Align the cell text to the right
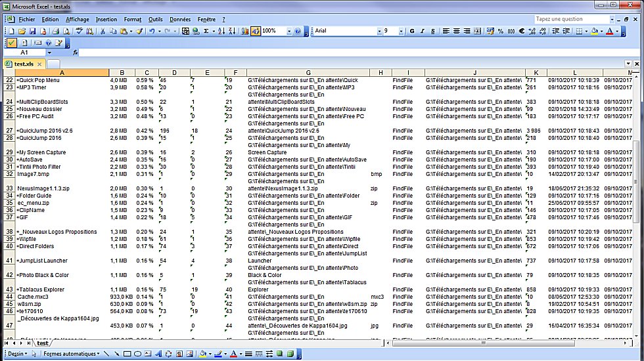 click(467, 32)
